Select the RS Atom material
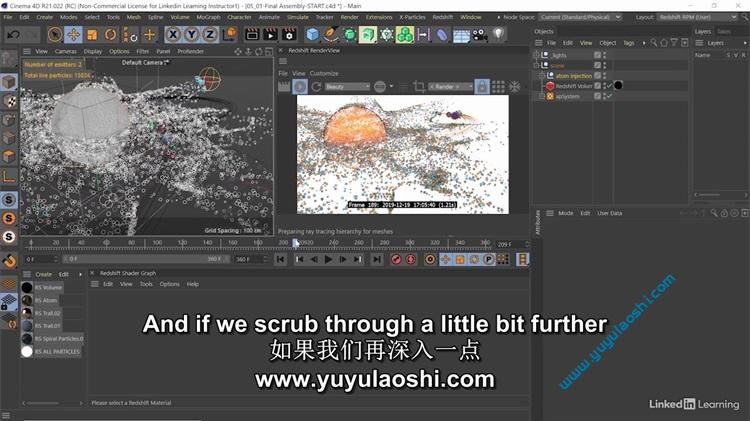This screenshot has width=750, height=421. click(46, 300)
